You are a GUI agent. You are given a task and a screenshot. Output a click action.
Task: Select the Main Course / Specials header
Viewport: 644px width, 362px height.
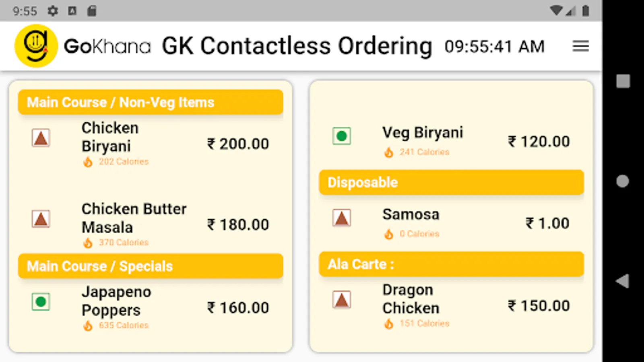coord(150,266)
